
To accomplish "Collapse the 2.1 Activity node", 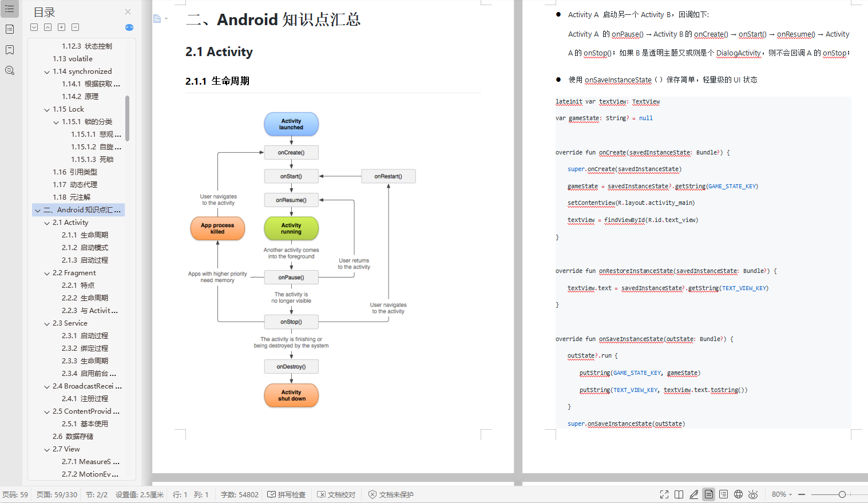I will [47, 223].
